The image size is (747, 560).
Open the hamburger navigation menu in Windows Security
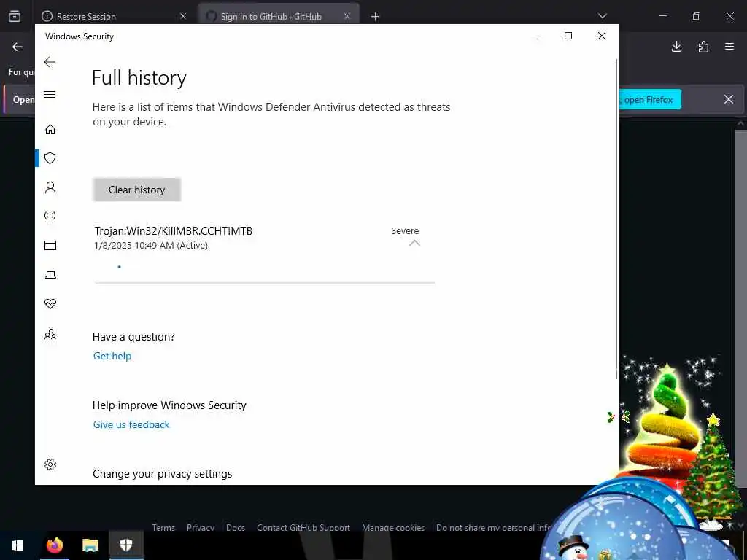[x=50, y=94]
